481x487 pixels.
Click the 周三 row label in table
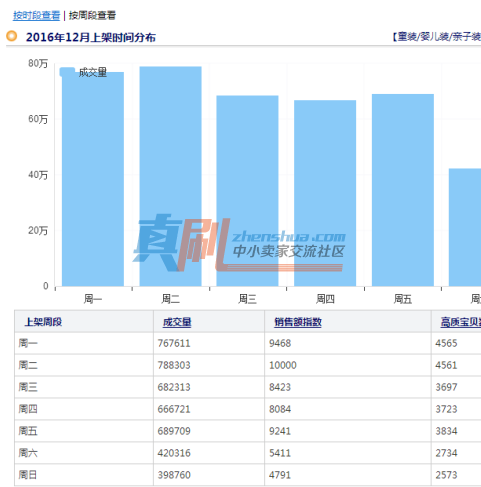28,387
